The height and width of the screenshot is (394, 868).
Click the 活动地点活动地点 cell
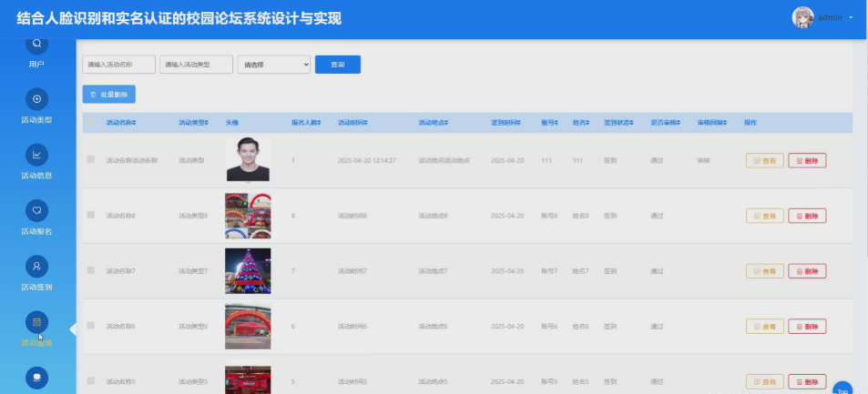tap(444, 160)
